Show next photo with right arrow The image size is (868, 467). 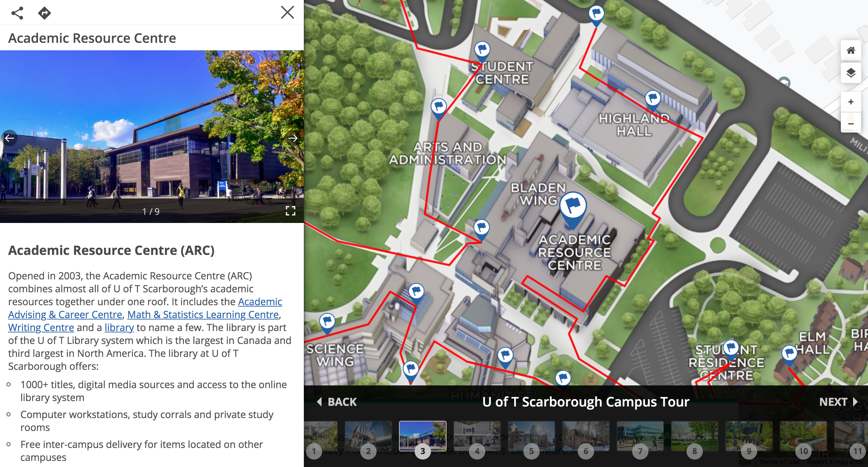(x=293, y=138)
